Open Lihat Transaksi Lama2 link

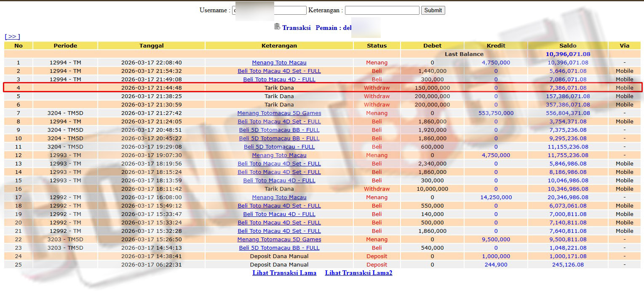tap(358, 273)
